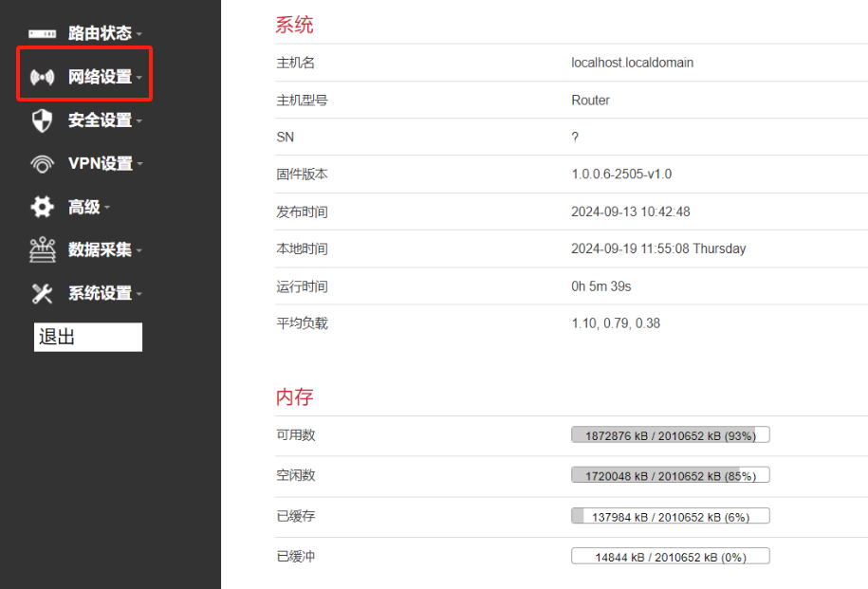Click the 可用数 memory progress bar
Viewport: 868px width, 589px height.
pos(670,434)
